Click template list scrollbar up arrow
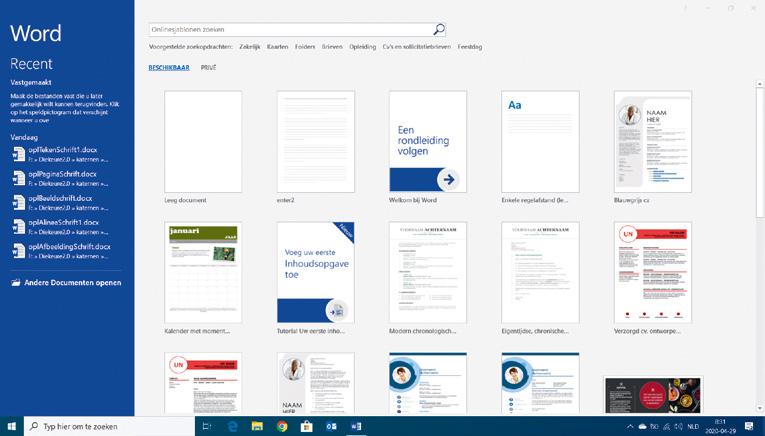The width and height of the screenshot is (765, 436). (x=760, y=84)
